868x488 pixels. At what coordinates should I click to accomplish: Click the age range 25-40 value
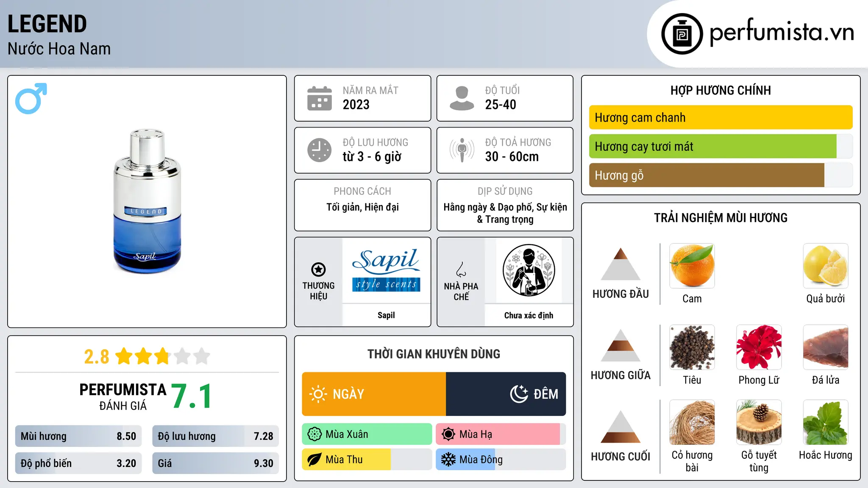click(501, 105)
